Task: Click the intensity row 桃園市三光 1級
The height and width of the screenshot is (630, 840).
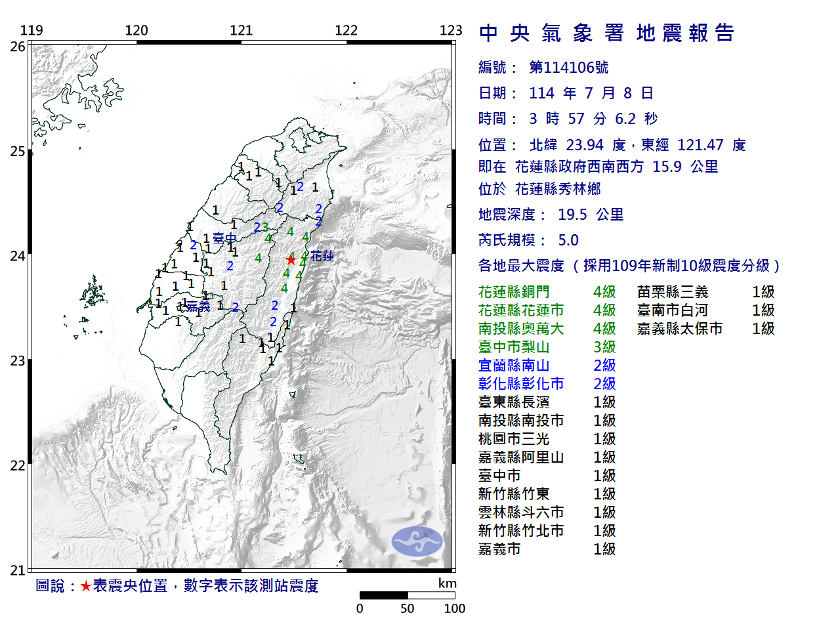Action: 547,439
